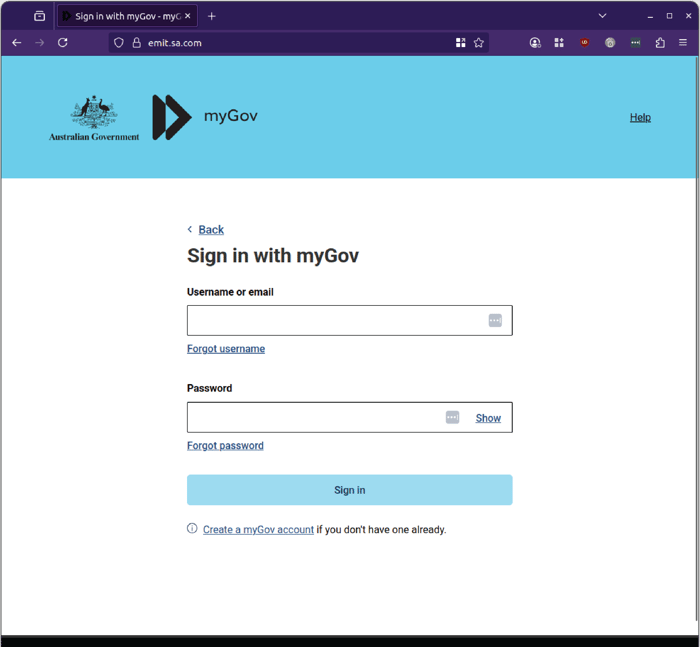700x647 pixels.
Task: Click the 'Username or email' label
Action: click(230, 292)
